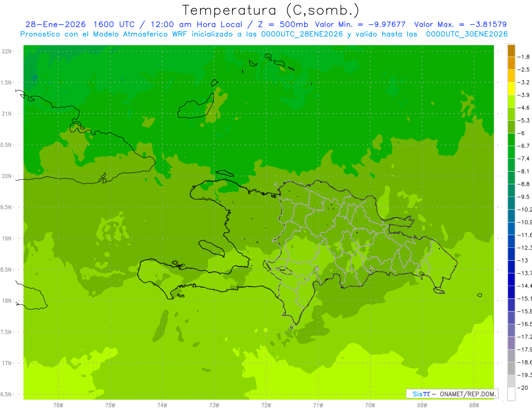Click the -14.4 legend value
Viewport: 532px width, 411px height.
(x=525, y=286)
